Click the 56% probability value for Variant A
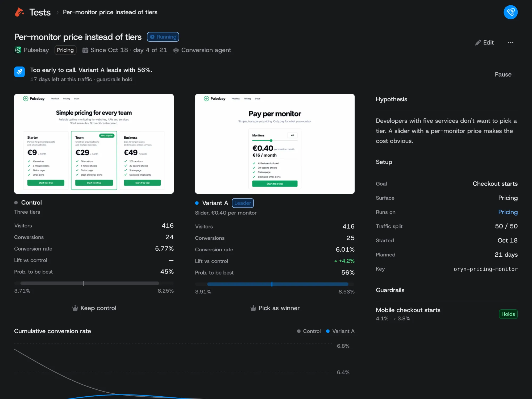This screenshot has width=532, height=399. (x=348, y=273)
